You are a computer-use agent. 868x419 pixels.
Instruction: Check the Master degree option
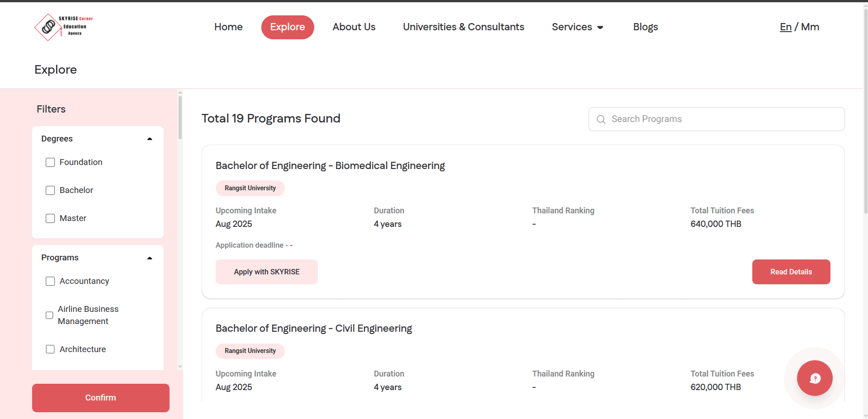pos(50,218)
